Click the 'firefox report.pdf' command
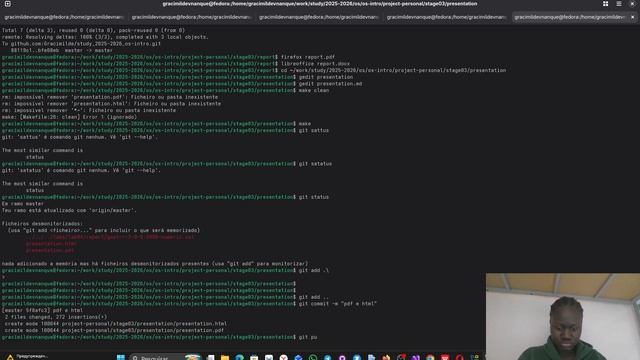 [308, 57]
